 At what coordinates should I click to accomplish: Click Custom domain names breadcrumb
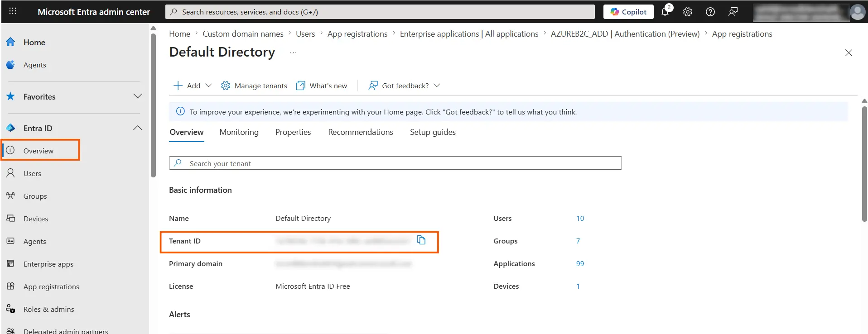pyautogui.click(x=243, y=34)
